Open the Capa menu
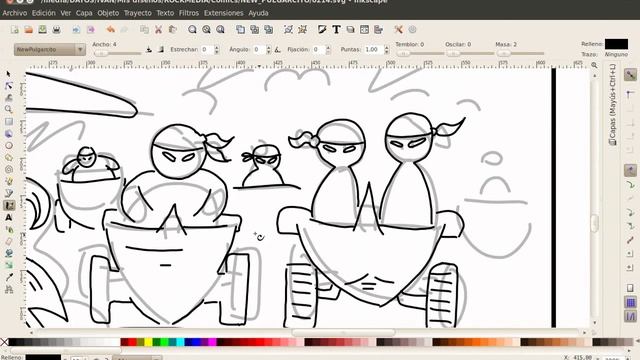The height and width of the screenshot is (360, 640). (x=84, y=13)
